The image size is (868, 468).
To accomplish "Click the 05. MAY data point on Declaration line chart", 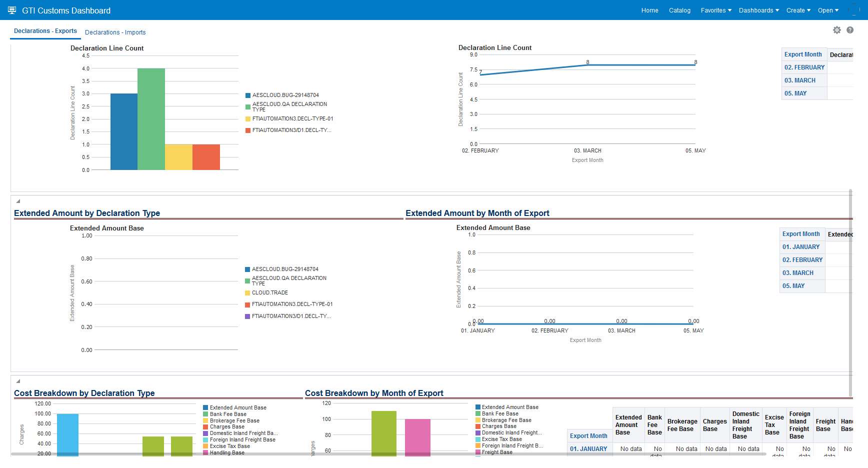I will [695, 65].
